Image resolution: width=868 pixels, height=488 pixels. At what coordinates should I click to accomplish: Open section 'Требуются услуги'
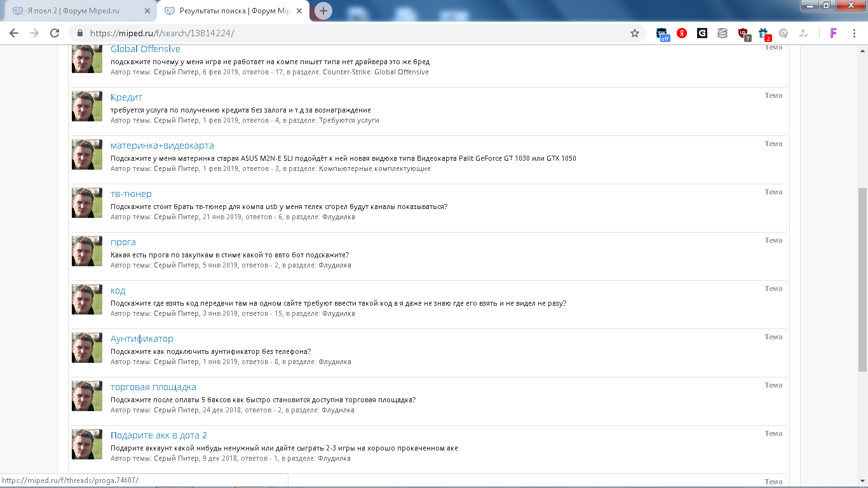coord(349,120)
